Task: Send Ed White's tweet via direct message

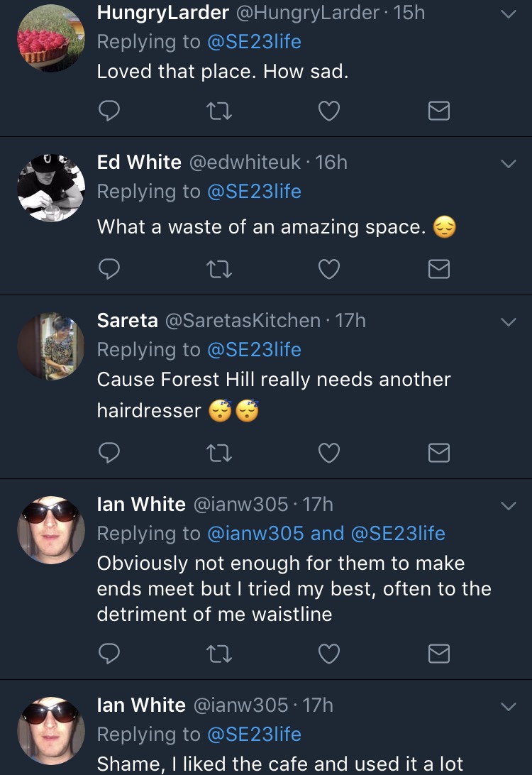Action: 439,269
